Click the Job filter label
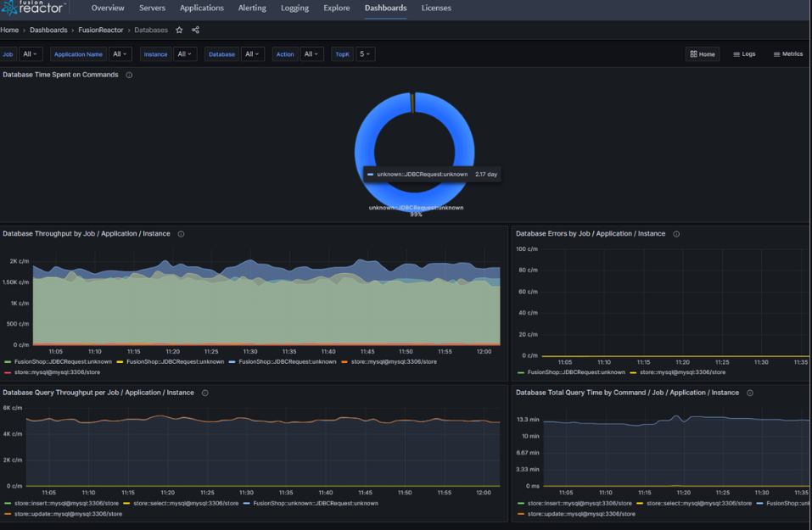Image resolution: width=812 pixels, height=530 pixels. (x=8, y=53)
